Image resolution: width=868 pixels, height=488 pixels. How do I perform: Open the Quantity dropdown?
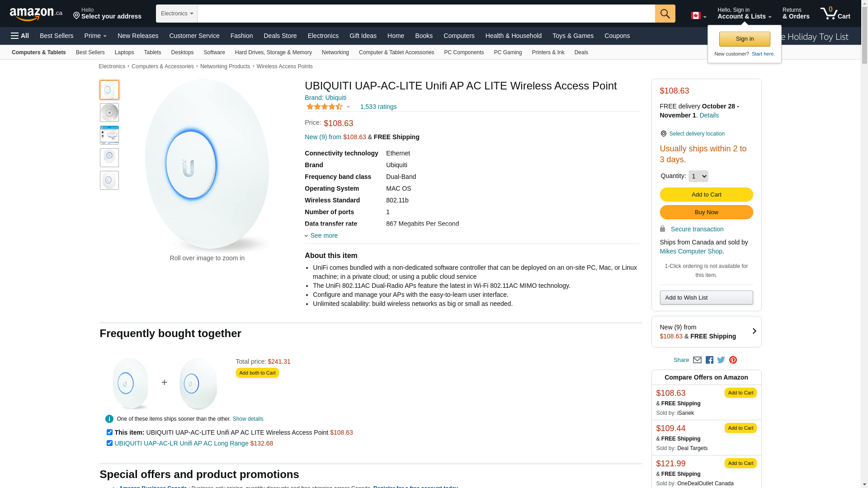698,176
